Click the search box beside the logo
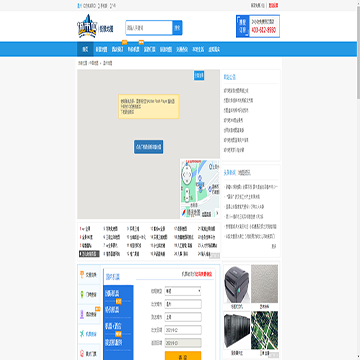The width and height of the screenshot is (360, 360). (x=149, y=28)
